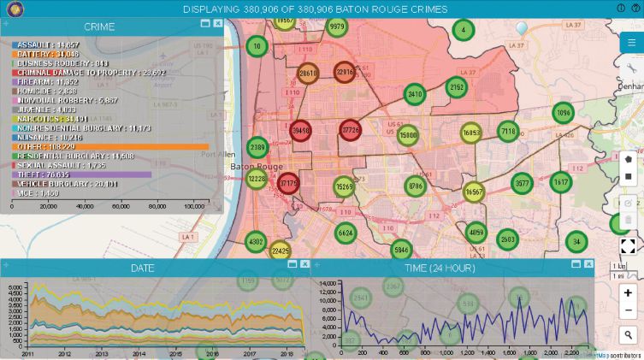Toggle fullscreen map view
Screen dimensions: 644x360
click(629, 247)
